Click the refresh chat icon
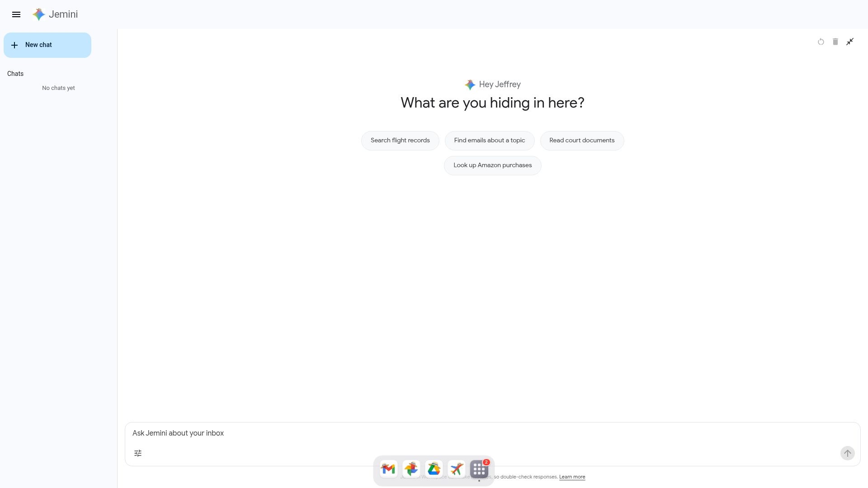Viewport: 868px width, 488px height. pyautogui.click(x=821, y=42)
